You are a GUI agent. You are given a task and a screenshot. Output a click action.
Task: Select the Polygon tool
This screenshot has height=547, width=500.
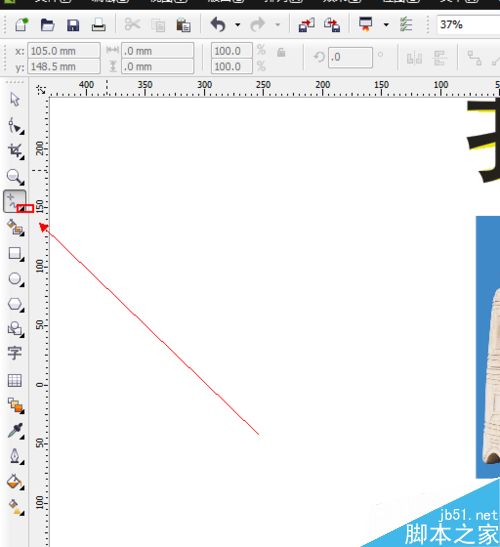pos(15,304)
